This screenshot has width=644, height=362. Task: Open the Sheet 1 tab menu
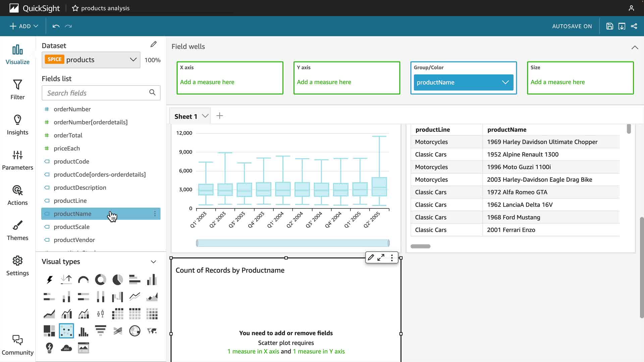pos(205,116)
